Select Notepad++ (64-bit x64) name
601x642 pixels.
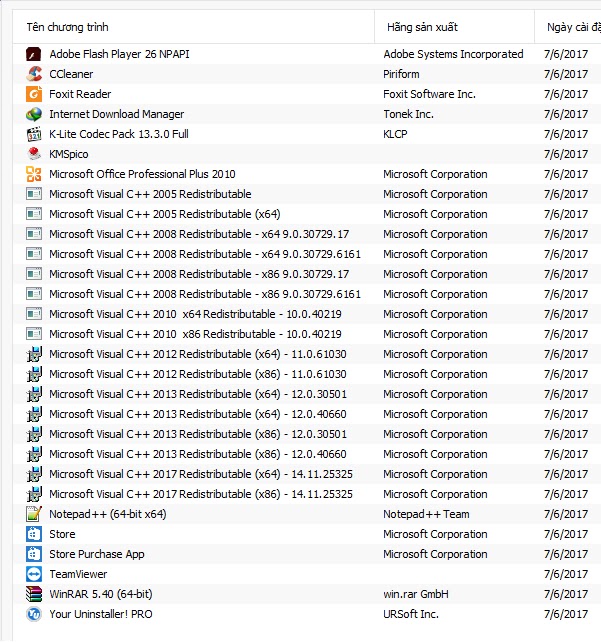point(108,514)
